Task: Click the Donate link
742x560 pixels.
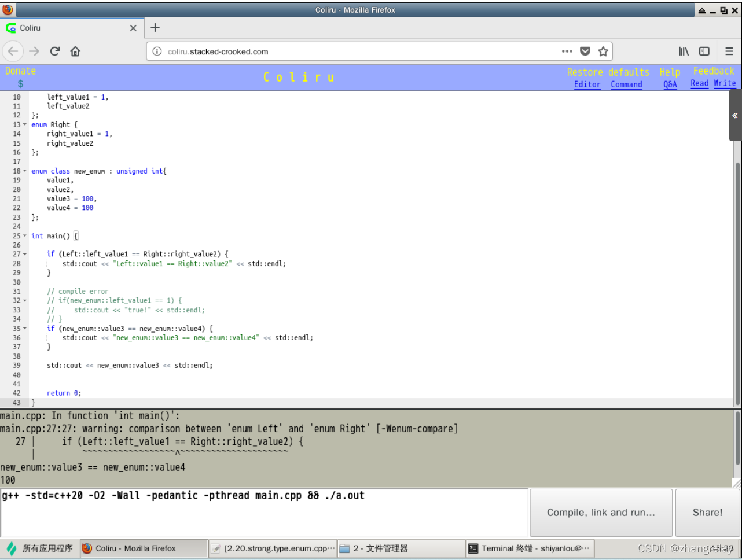Action: (20, 71)
